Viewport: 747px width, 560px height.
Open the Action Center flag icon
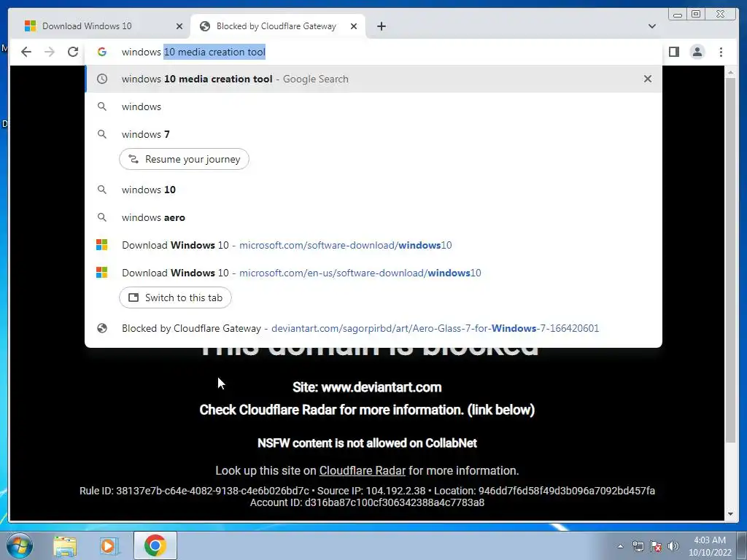coord(656,546)
